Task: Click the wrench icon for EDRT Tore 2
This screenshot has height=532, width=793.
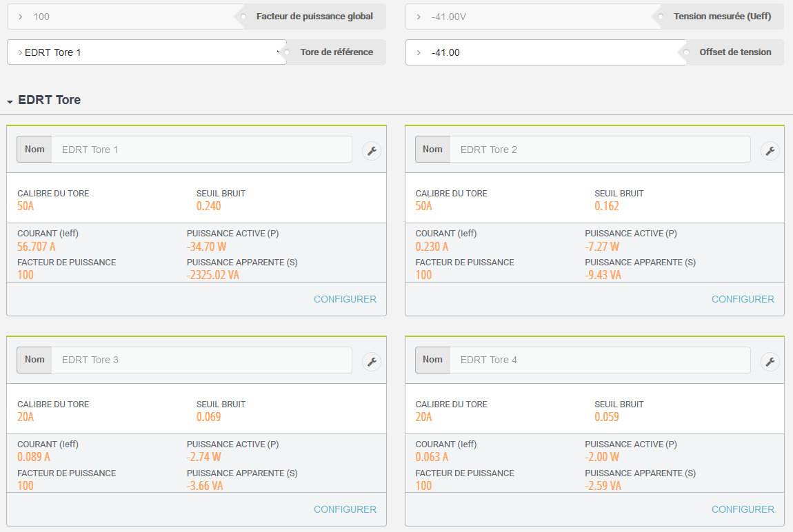Action: pos(770,151)
